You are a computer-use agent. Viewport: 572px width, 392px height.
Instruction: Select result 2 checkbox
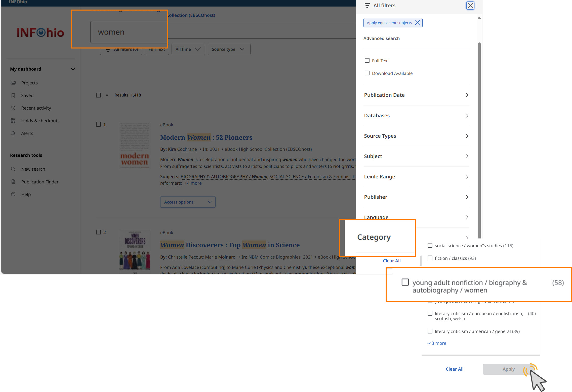(x=98, y=232)
